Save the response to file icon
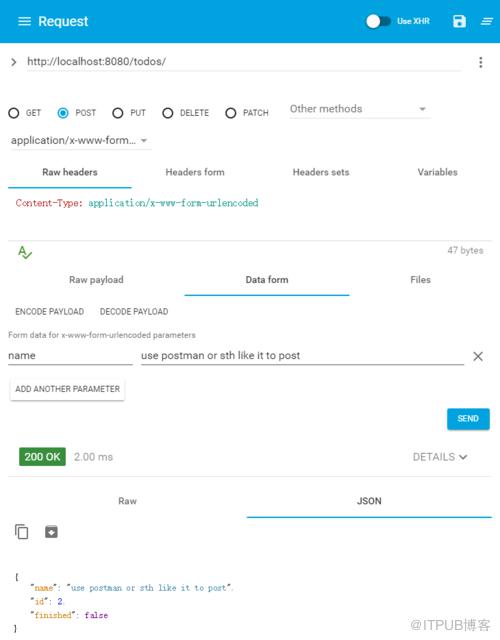This screenshot has height=640, width=500. point(51,532)
